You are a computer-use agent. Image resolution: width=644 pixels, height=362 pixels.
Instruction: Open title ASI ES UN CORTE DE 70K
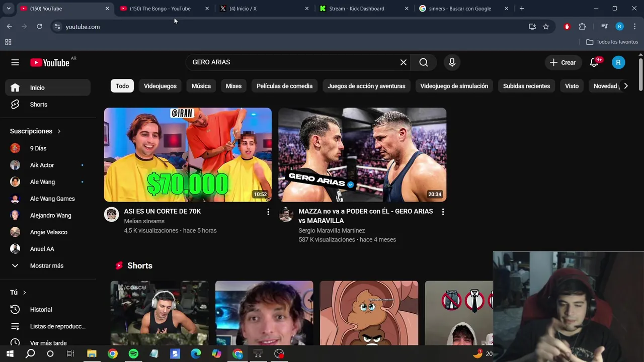coord(163,211)
